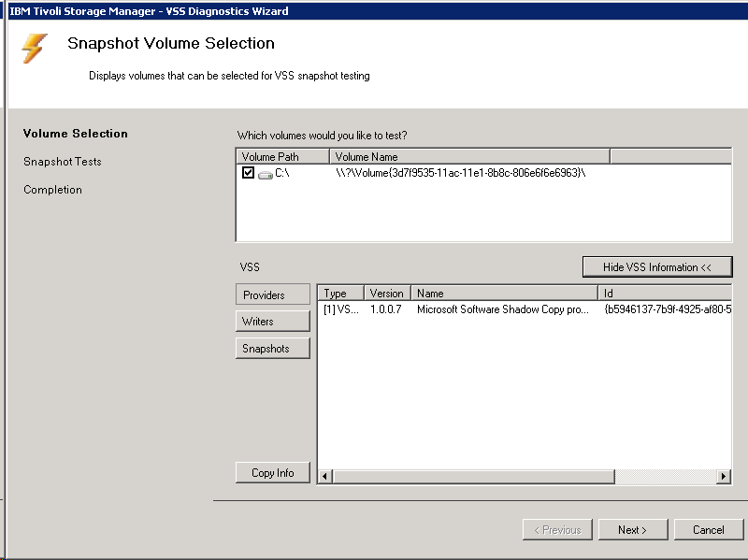The height and width of the screenshot is (560, 748).
Task: Click the scroll left arrow
Action: [x=325, y=477]
